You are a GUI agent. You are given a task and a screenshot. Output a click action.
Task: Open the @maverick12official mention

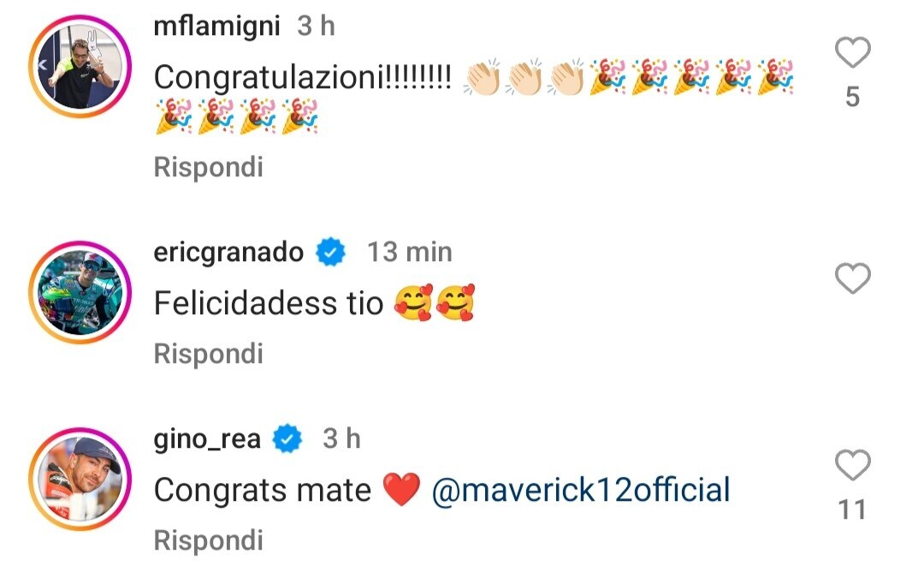581,490
